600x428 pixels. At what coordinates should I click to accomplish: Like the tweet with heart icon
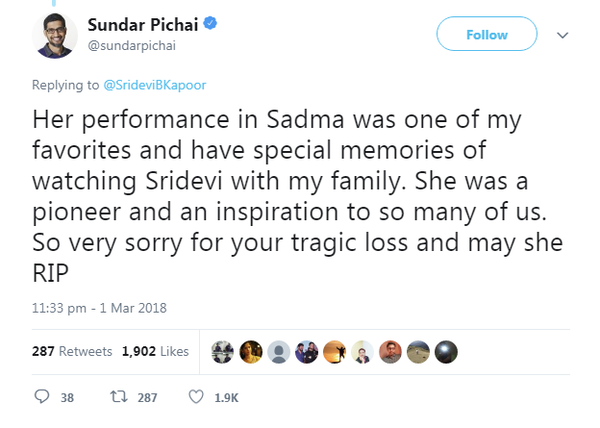pyautogui.click(x=196, y=397)
